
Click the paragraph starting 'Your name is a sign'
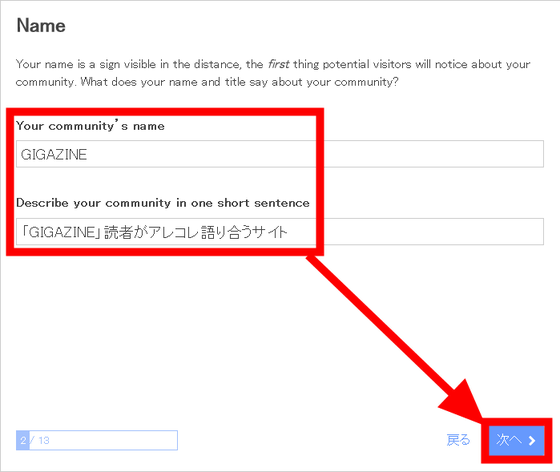[x=273, y=73]
